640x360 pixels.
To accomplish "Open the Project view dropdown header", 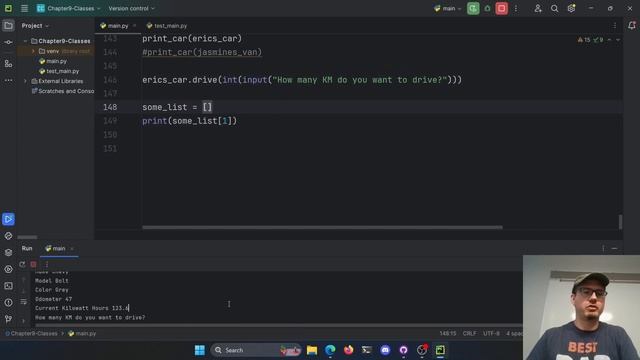I will tap(35, 26).
